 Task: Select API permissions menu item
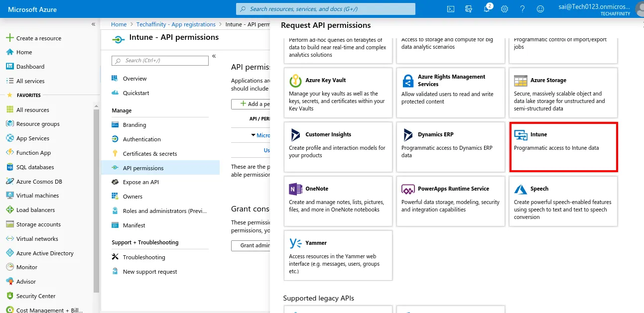pyautogui.click(x=160, y=168)
